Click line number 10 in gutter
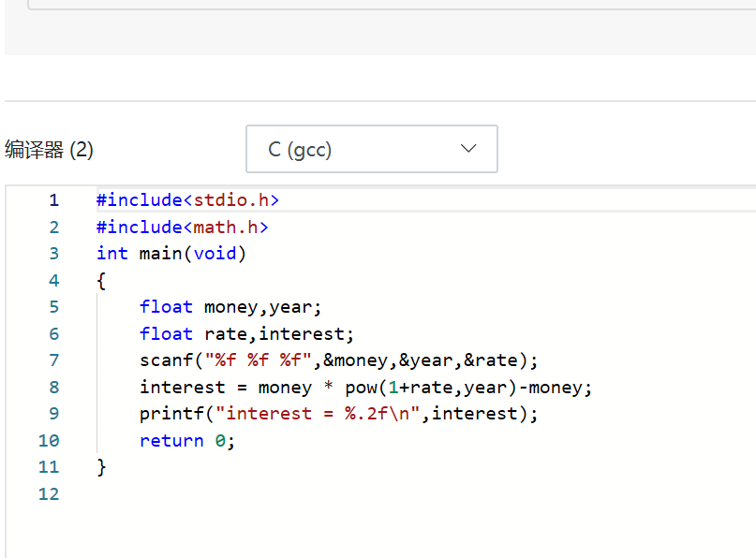The width and height of the screenshot is (756, 558). [x=49, y=441]
